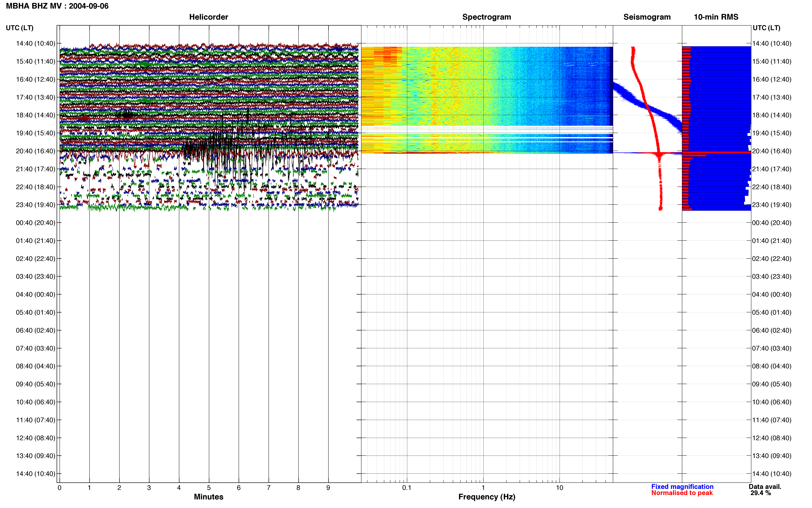Click the left '16:40 (12:40)' time label
Screen dimensions: 812x508
[36, 79]
